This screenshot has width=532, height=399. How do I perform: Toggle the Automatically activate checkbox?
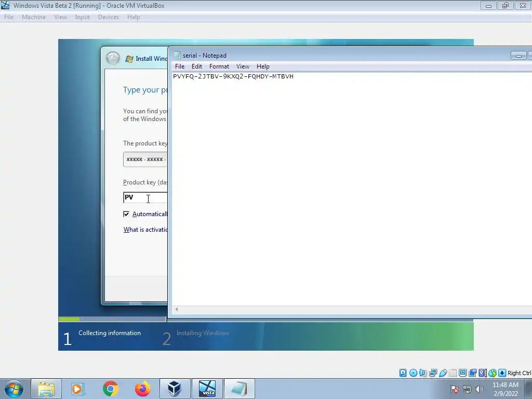pyautogui.click(x=126, y=214)
